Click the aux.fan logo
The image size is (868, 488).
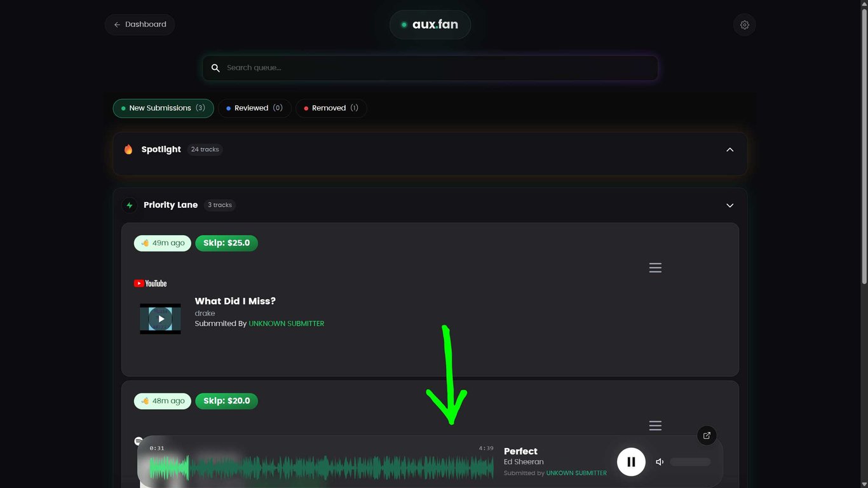click(430, 25)
